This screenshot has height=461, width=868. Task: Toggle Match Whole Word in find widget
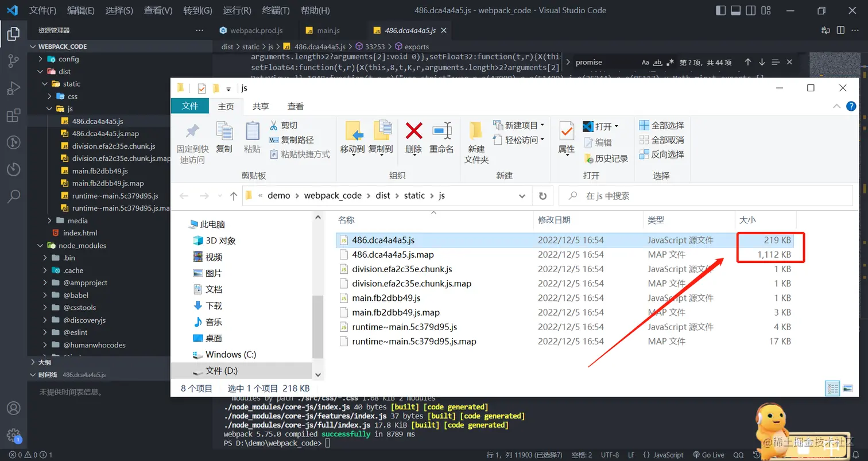[658, 62]
